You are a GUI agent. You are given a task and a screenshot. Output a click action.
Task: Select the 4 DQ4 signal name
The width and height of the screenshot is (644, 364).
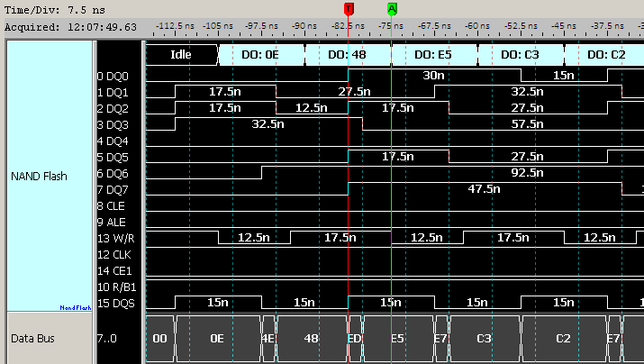[113, 141]
